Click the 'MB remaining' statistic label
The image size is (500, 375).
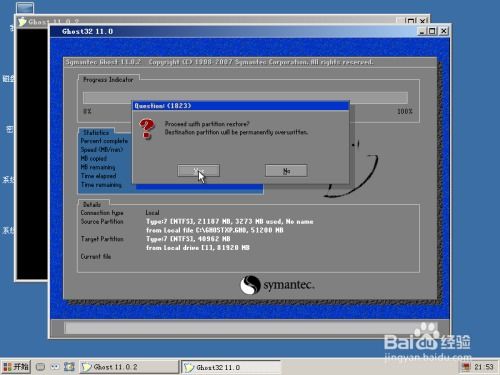[98, 167]
